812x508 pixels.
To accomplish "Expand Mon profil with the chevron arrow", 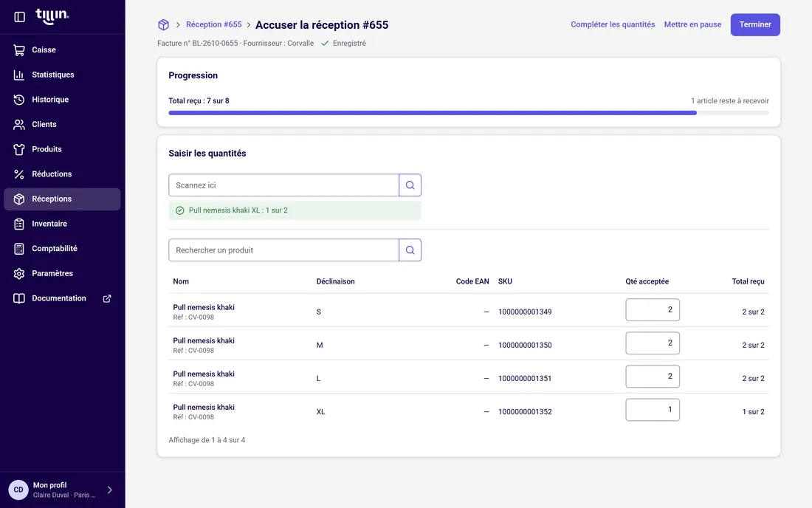I will 110,490.
